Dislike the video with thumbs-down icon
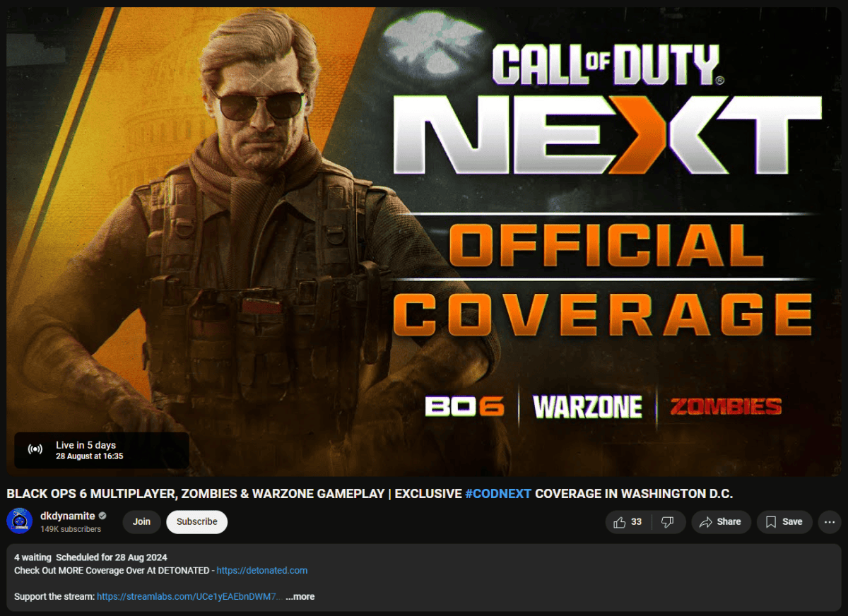Image resolution: width=848 pixels, height=616 pixels. coord(668,522)
